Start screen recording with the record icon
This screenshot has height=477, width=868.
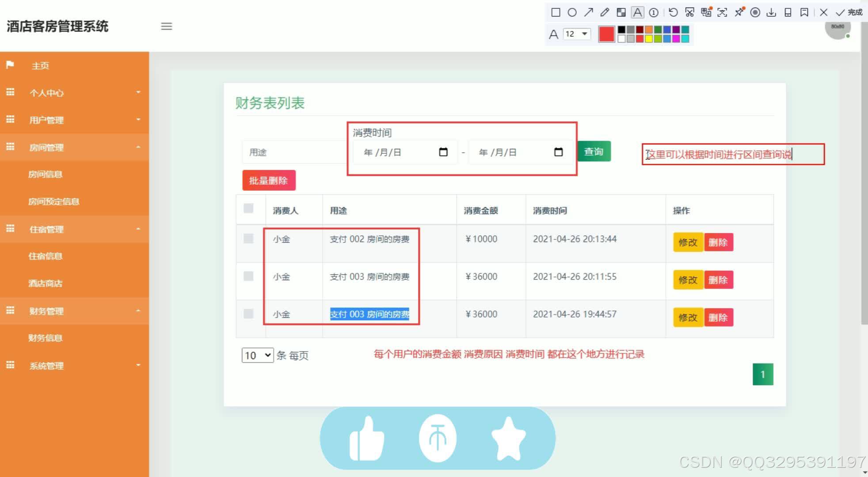point(755,12)
